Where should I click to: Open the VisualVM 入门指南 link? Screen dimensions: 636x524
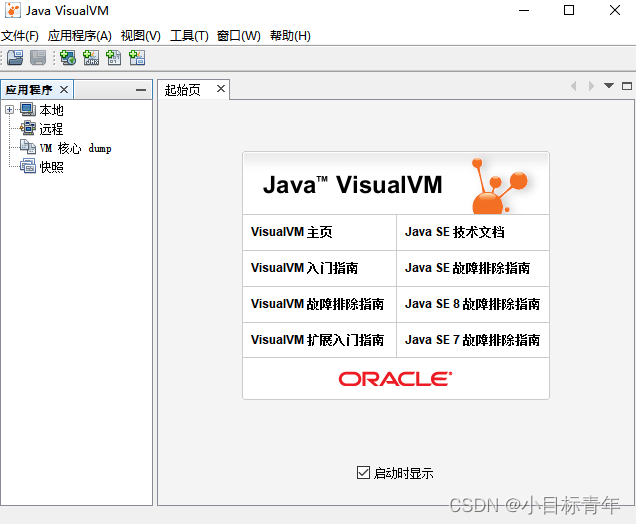tap(304, 268)
